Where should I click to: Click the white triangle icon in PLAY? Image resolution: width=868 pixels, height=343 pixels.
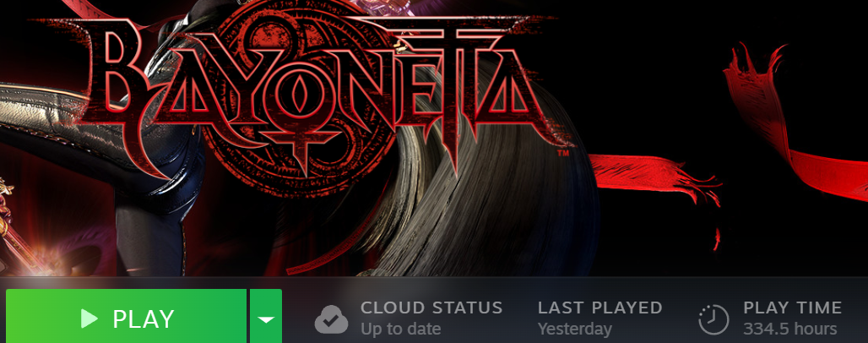tap(89, 318)
